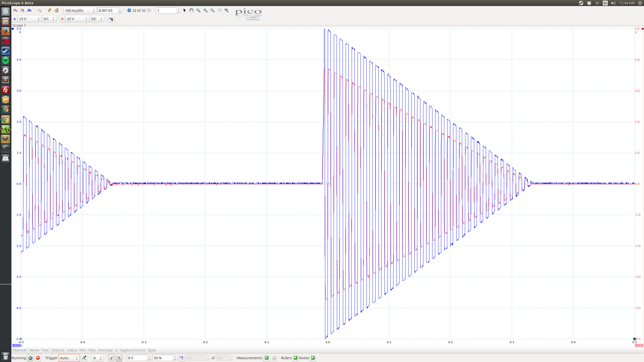644x362 pixels.
Task: Open Trigger mode Auto dropdown
Action: [69, 358]
